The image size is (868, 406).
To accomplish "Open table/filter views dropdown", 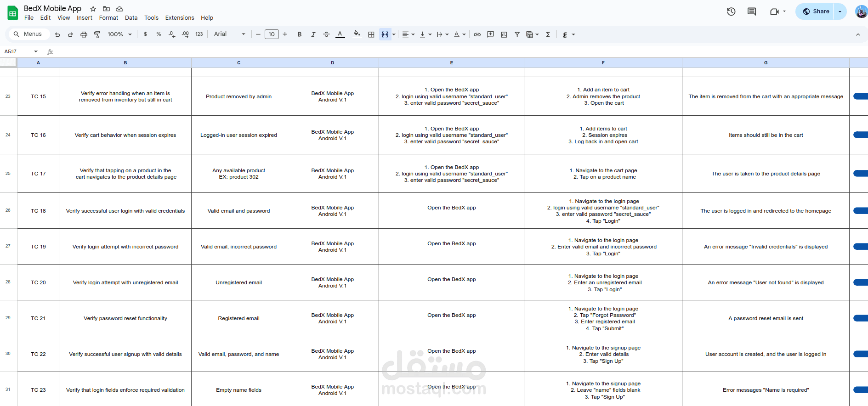I will click(532, 34).
